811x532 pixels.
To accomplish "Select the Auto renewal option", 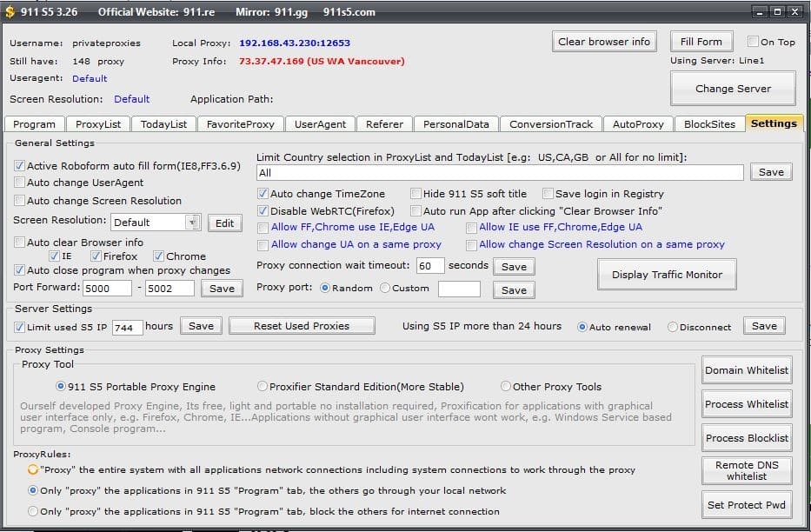I will click(582, 327).
